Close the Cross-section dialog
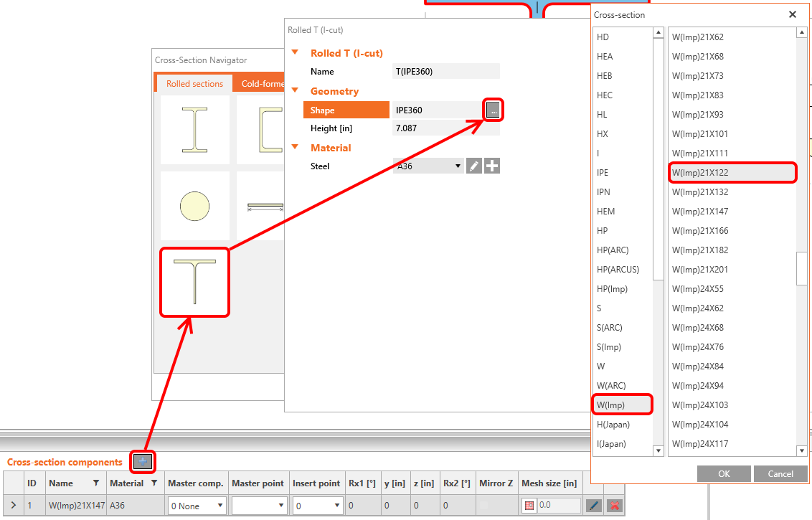812x520 pixels. click(x=793, y=14)
